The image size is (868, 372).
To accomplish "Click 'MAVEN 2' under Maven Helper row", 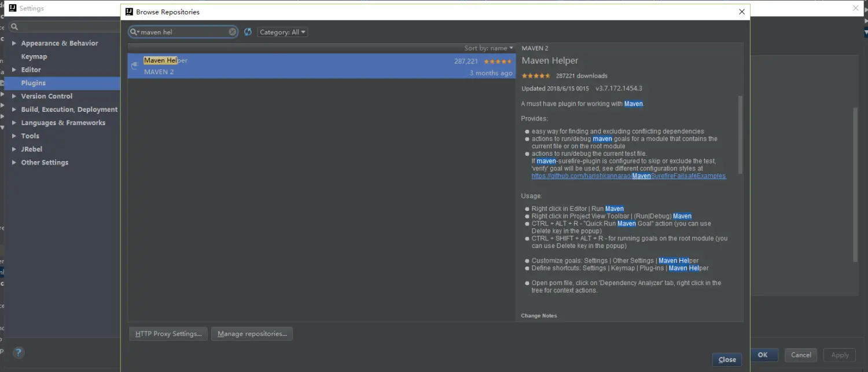I will [x=159, y=72].
